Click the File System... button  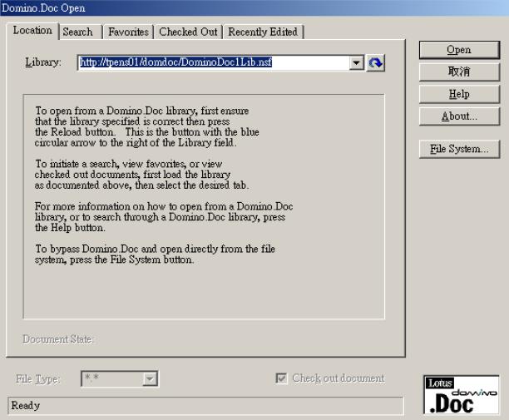tap(459, 149)
